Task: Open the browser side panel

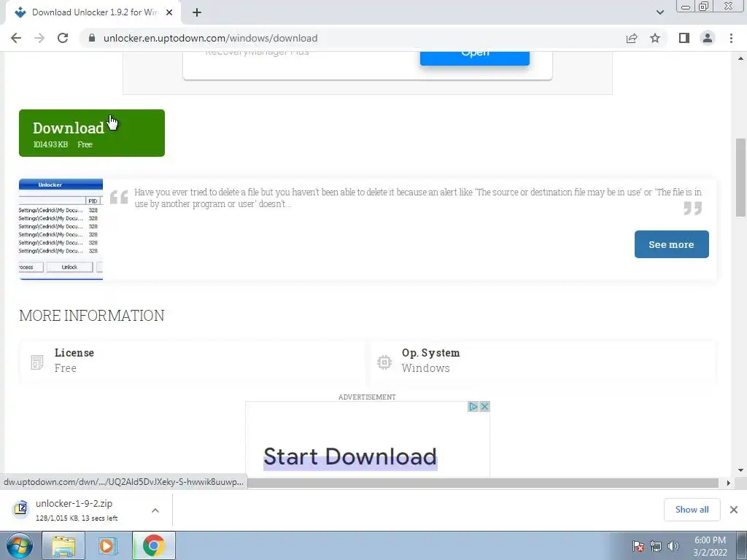Action: (684, 38)
